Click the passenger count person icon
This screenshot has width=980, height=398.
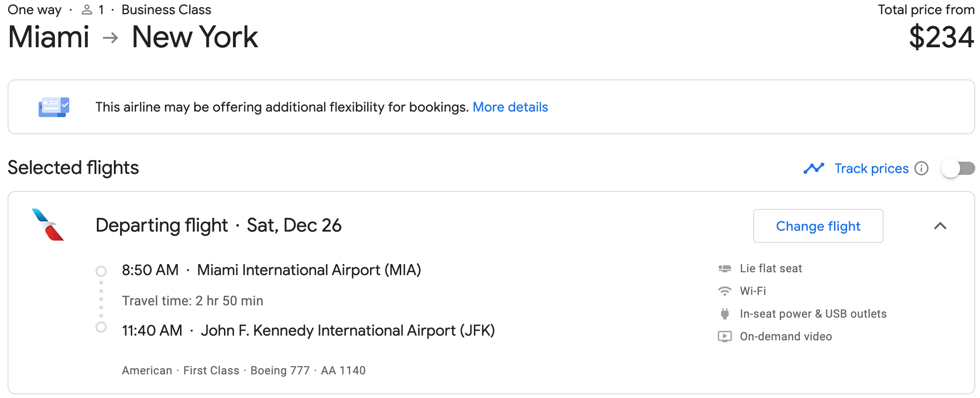(87, 10)
